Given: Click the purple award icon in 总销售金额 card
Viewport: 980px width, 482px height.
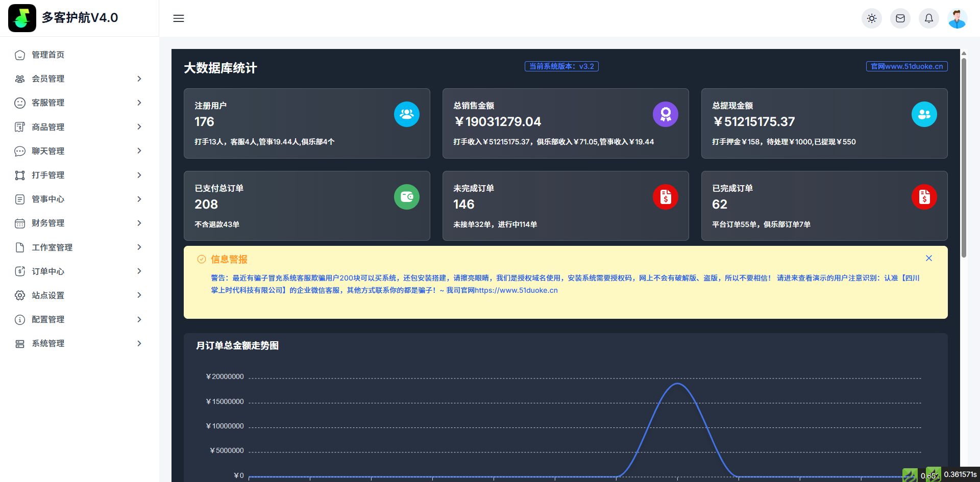Looking at the screenshot, I should coord(665,114).
